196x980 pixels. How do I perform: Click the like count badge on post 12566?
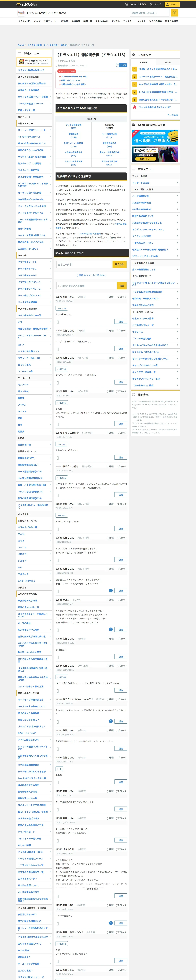coord(111,629)
